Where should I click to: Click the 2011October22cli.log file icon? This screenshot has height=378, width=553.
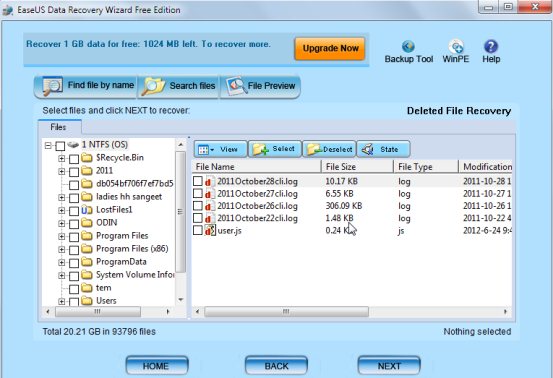[x=209, y=218]
